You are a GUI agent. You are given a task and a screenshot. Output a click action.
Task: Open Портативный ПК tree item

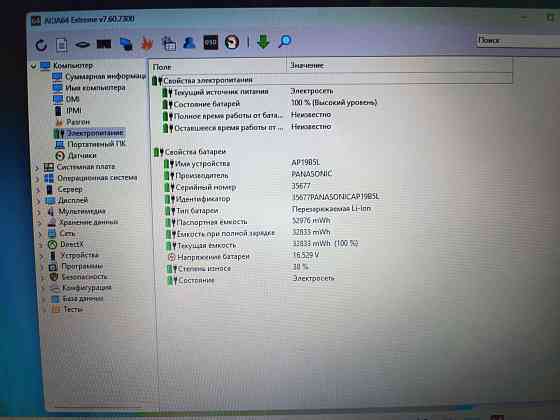(96, 144)
